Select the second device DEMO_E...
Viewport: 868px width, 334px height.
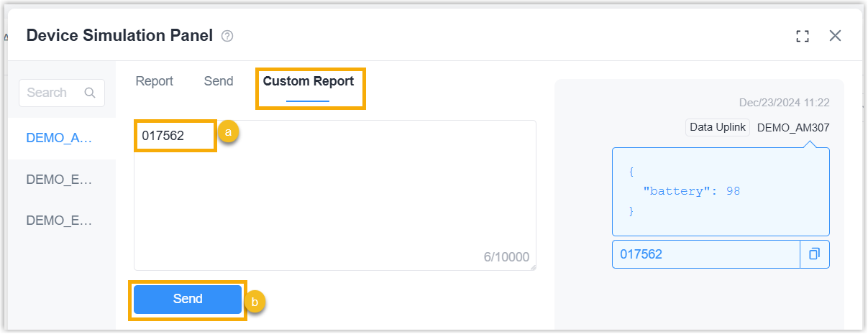click(59, 180)
